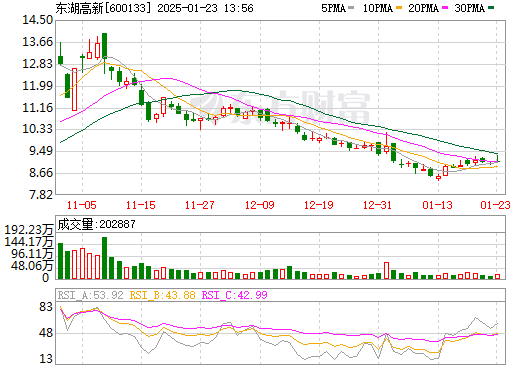Click the 9.49 price axis label
The height and width of the screenshot is (365, 520).
pos(41,151)
